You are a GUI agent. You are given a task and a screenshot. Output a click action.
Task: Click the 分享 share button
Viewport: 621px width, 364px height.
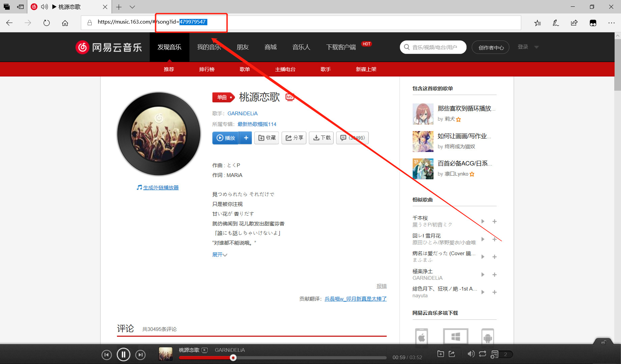[x=294, y=138]
